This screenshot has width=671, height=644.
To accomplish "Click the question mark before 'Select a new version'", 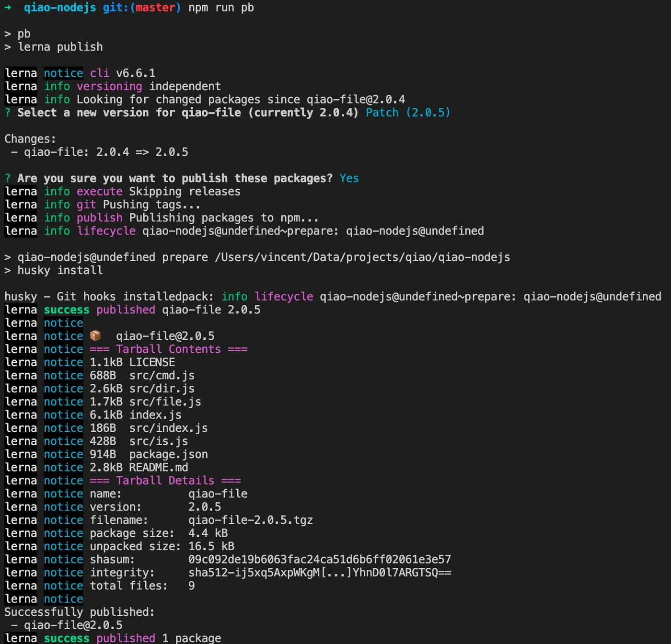I will pos(8,113).
